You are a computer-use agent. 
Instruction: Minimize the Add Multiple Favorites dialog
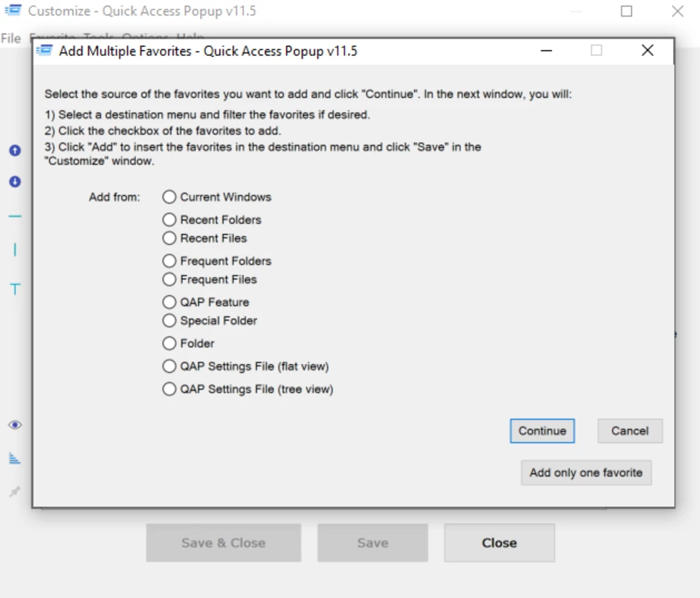tap(546, 51)
